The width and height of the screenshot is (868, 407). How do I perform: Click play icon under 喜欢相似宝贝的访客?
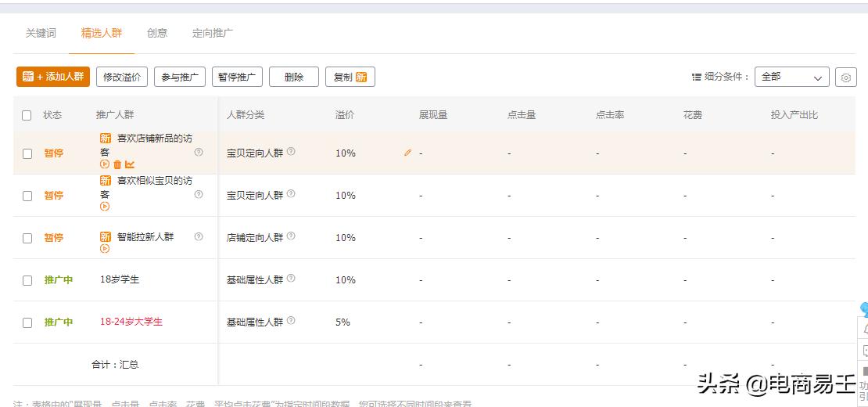pos(105,207)
